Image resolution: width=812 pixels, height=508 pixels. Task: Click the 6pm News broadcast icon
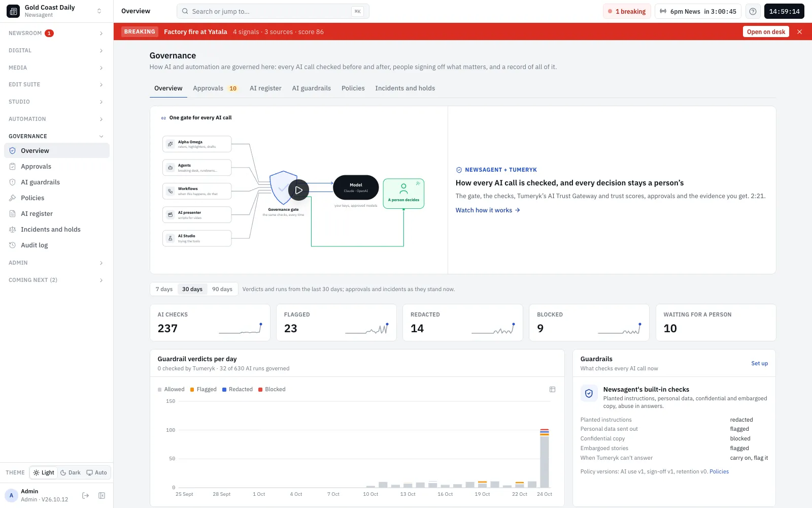(x=663, y=11)
